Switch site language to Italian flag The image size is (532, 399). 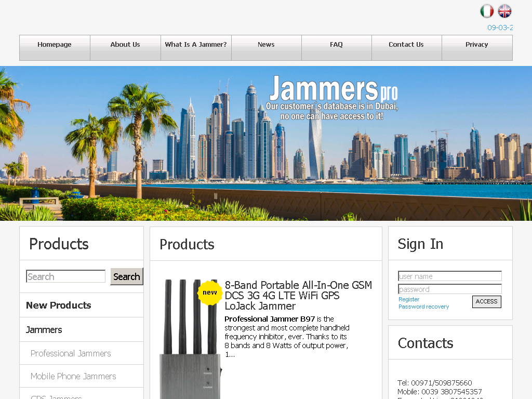pyautogui.click(x=486, y=11)
